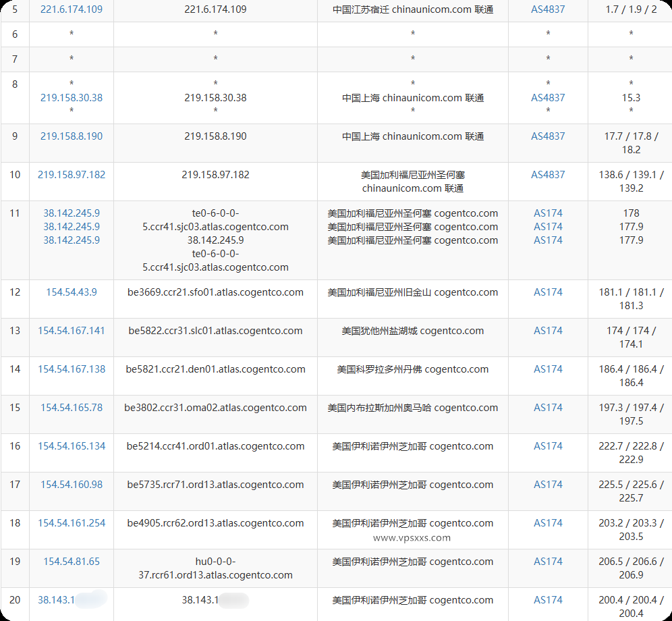Viewport: 672px width, 621px height.
Task: Click location text 中国江苏宿迁 chinaunicom.com 联通
Action: [x=413, y=9]
